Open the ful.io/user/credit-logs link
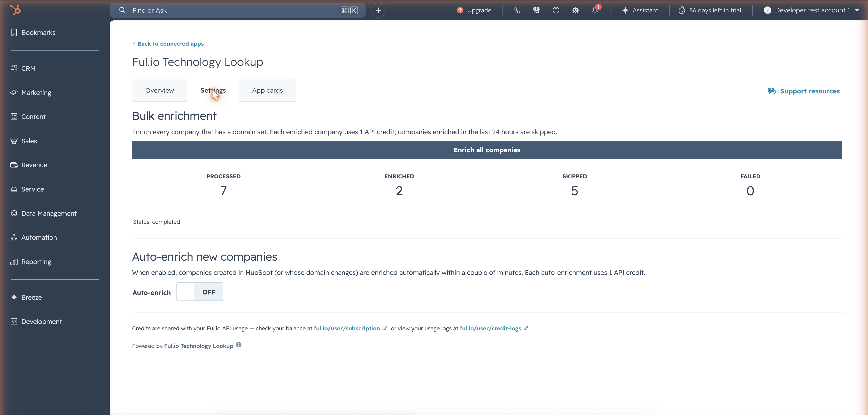The image size is (868, 415). point(490,328)
